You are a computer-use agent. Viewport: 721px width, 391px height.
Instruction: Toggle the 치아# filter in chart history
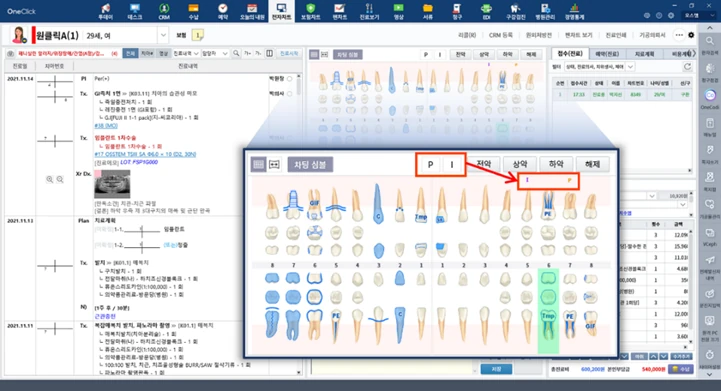(x=147, y=53)
